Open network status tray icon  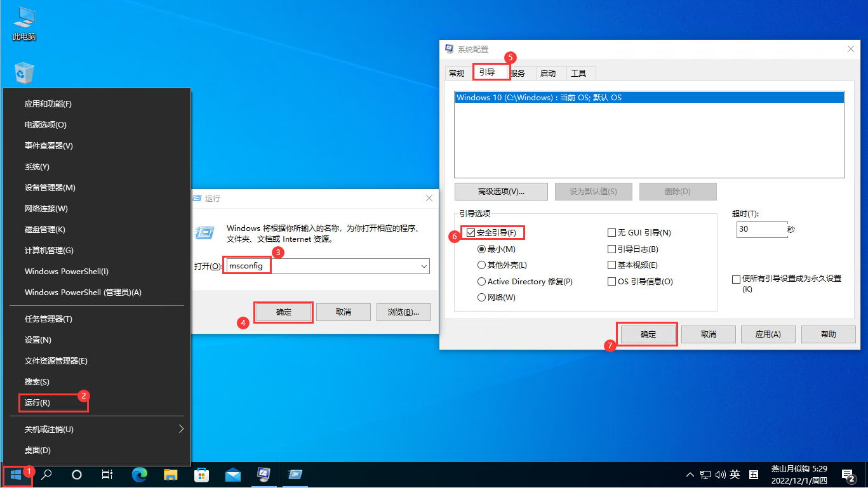pos(705,475)
